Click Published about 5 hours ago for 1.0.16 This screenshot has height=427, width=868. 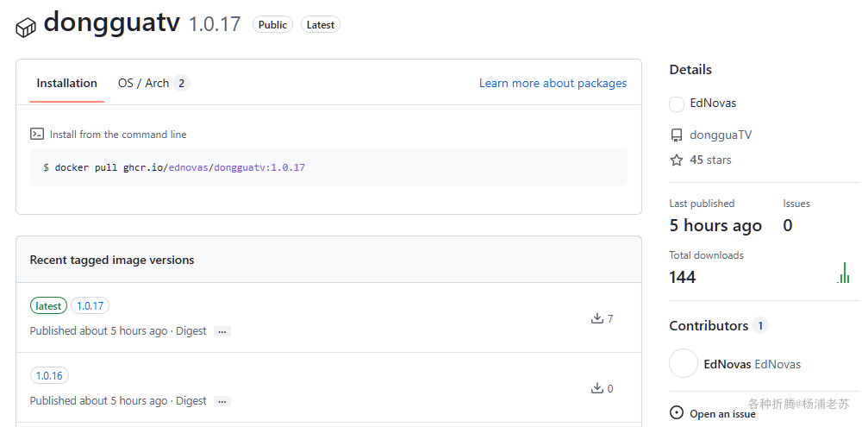tap(98, 400)
